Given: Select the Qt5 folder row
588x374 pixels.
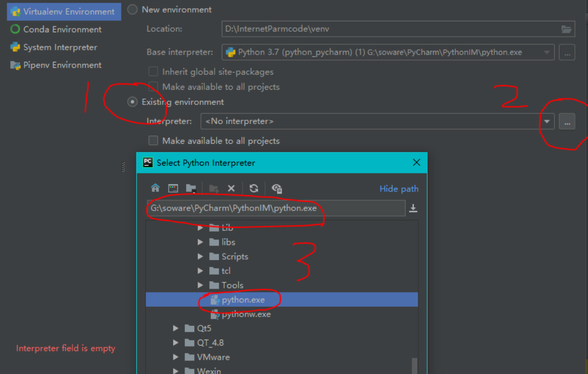Looking at the screenshot, I should point(281,328).
